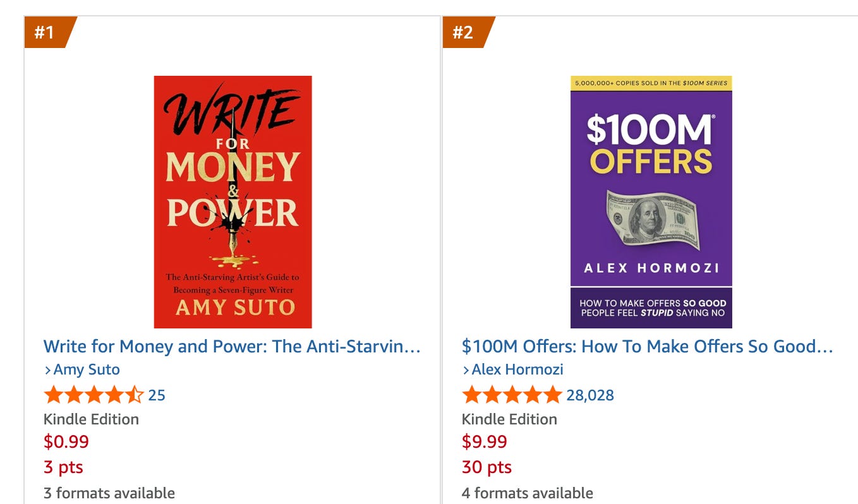Screen dimensions: 858x504
Task: Select the '30 pts' points label
Action: [486, 467]
